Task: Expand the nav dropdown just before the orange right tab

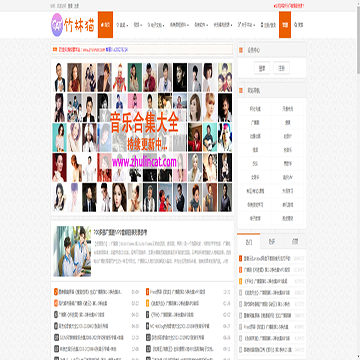Action: pyautogui.click(x=247, y=25)
